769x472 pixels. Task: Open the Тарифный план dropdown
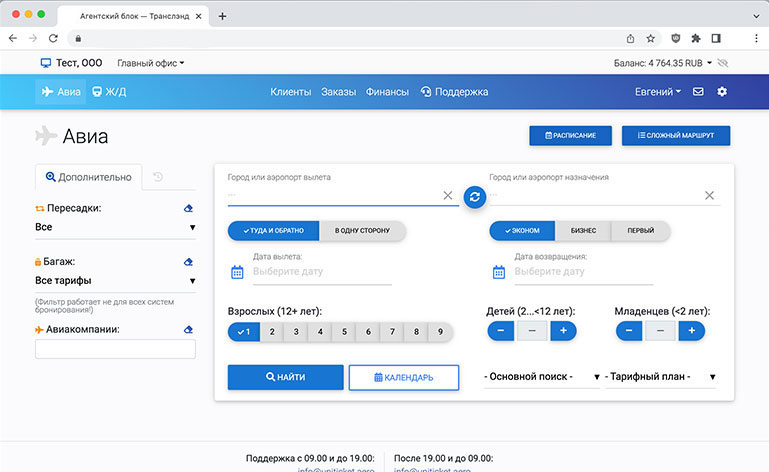(660, 377)
